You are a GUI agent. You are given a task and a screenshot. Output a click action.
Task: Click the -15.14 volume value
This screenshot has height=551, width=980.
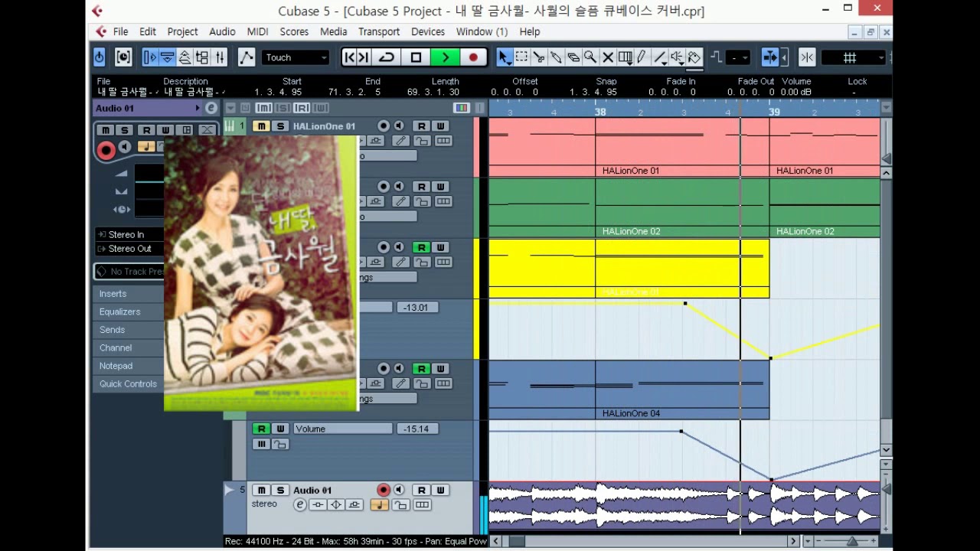coord(416,429)
